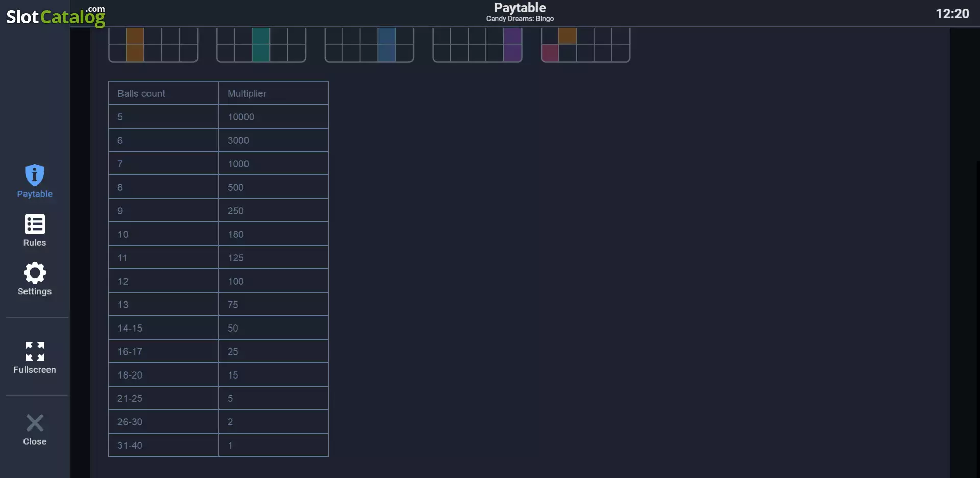Click the 15 multiplier cell

pos(273,375)
